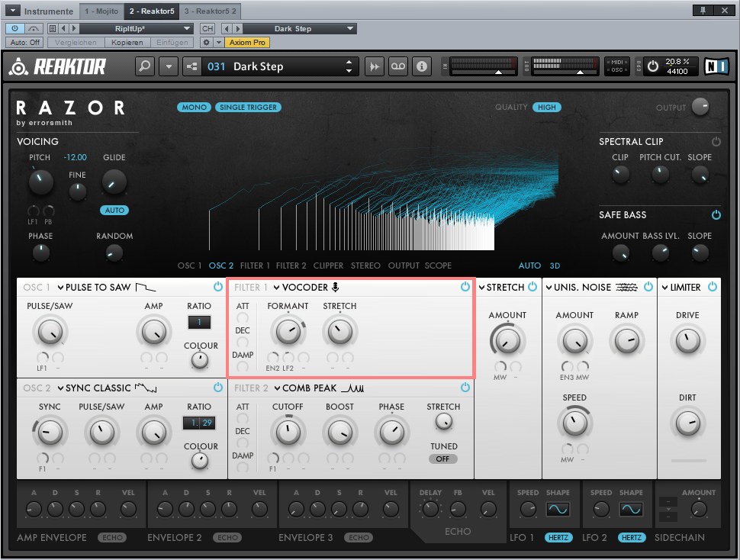
Task: Toggle the Stretch section power button
Action: point(532,286)
